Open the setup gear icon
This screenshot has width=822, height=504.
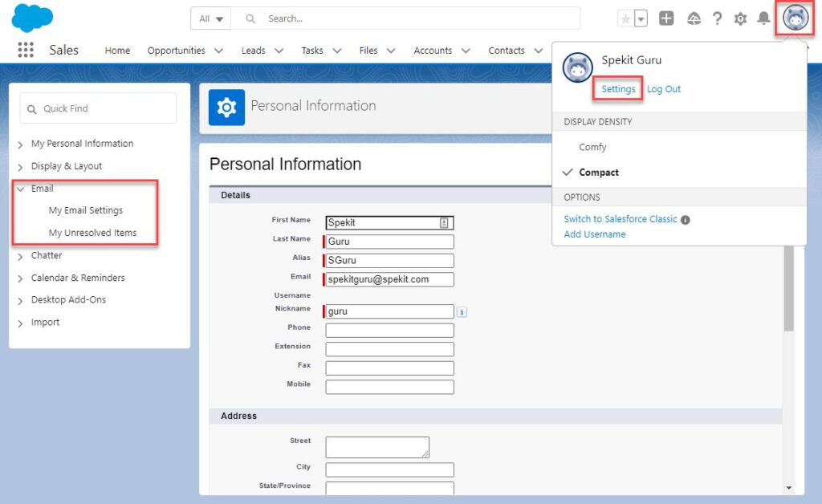[x=740, y=19]
